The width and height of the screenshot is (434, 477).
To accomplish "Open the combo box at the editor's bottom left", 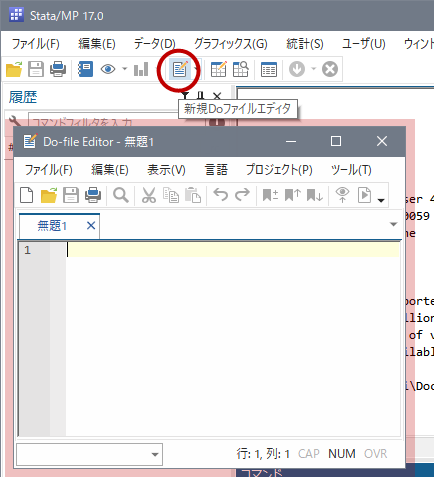I will pyautogui.click(x=89, y=454).
